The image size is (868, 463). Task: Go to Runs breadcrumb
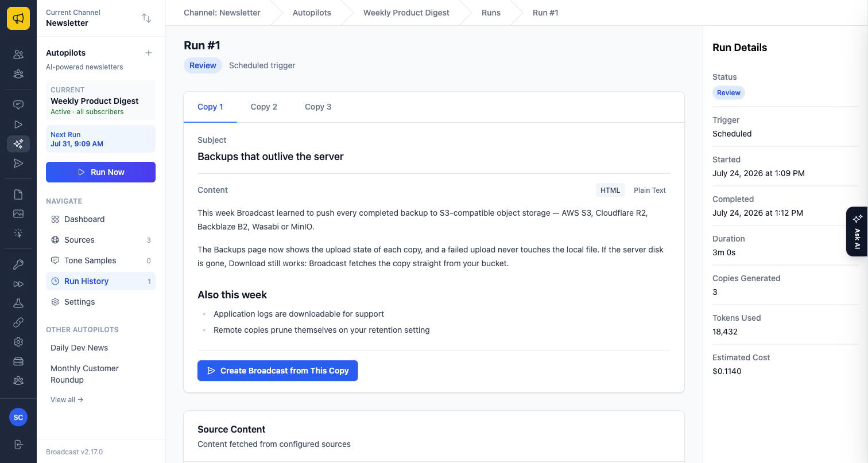pos(491,13)
